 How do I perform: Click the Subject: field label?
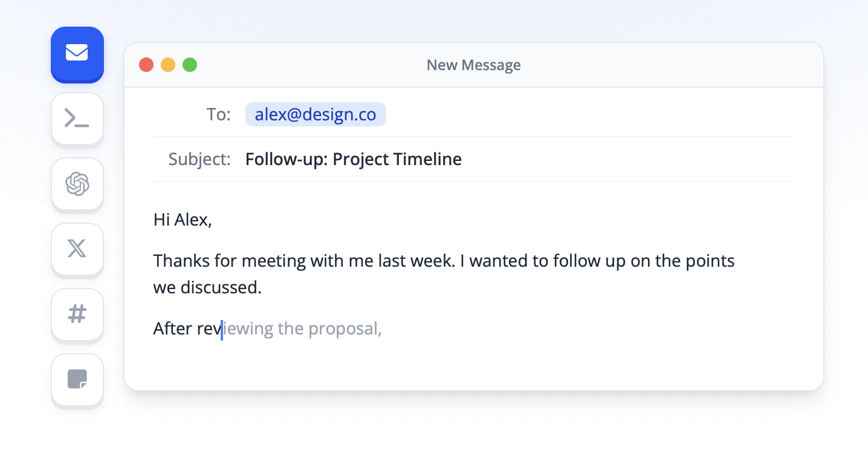tap(199, 160)
